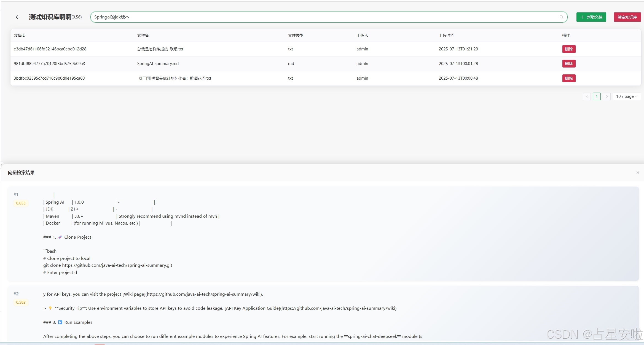Click file name 《[三国]明君养成计划》作者：醉酒花间.txt
644x345 pixels.
pyautogui.click(x=174, y=78)
